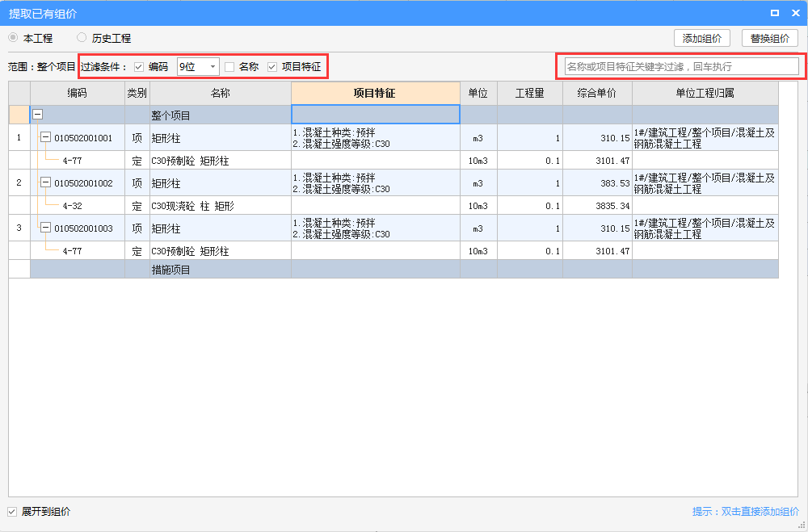Collapse item 010502001001 in the tree

[x=46, y=137]
